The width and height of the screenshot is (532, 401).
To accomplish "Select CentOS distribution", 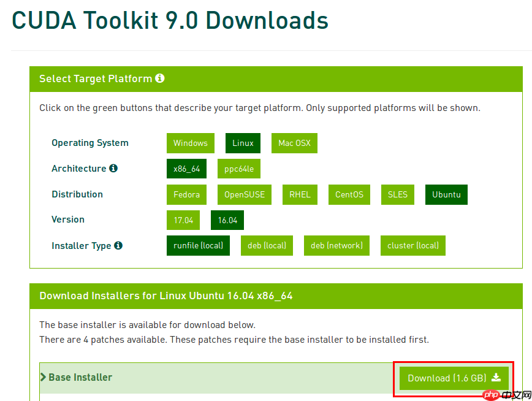I will (349, 194).
